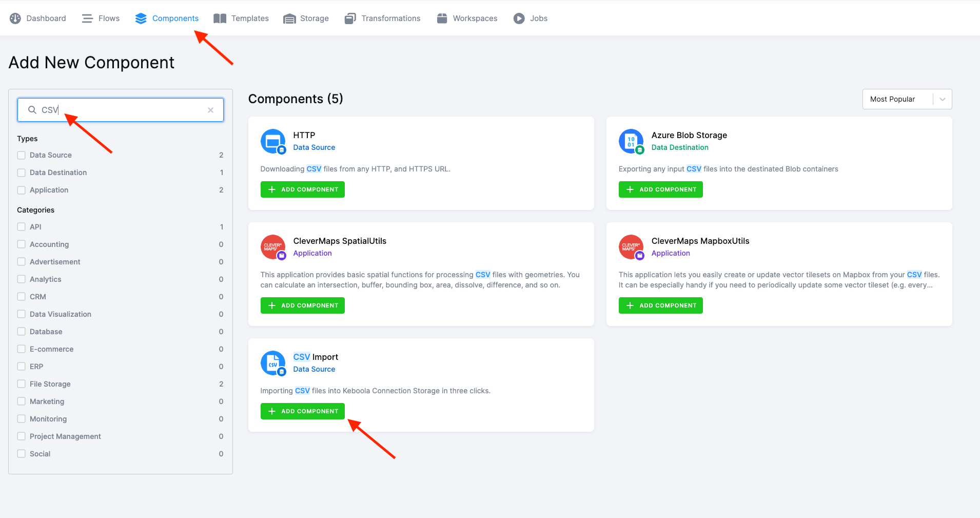The image size is (980, 518).
Task: Click the CleverMaps SpatialUtils logo
Action: pyautogui.click(x=273, y=247)
